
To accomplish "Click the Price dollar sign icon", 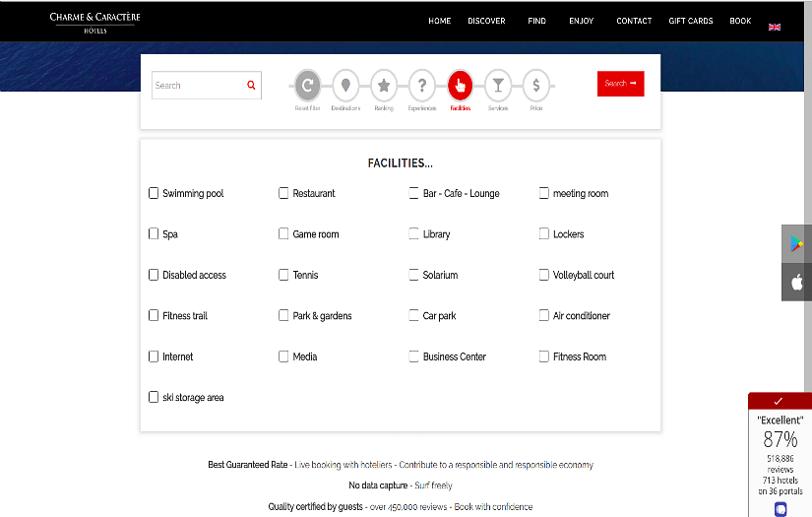I will pyautogui.click(x=536, y=86).
